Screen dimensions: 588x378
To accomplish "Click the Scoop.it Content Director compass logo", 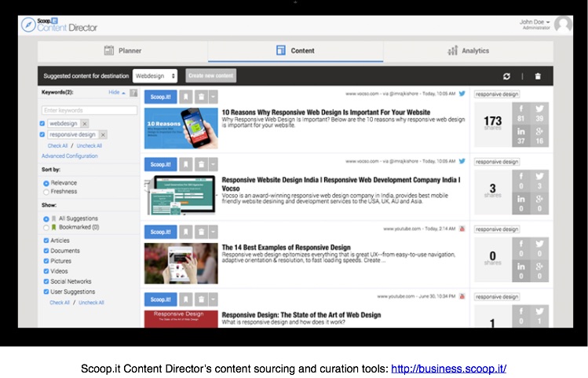I will coord(28,25).
